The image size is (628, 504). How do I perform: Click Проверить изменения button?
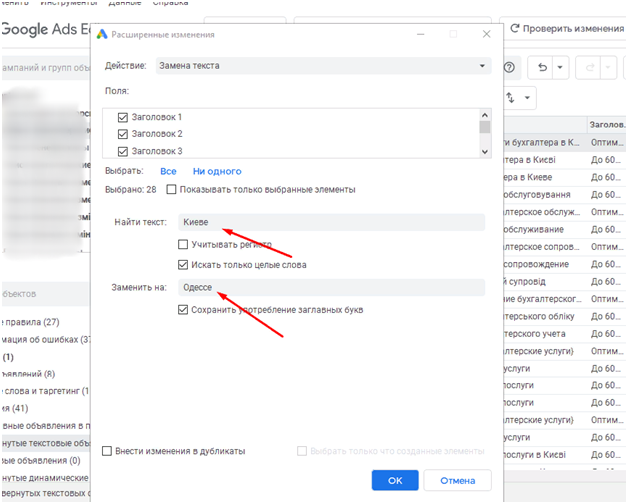pos(568,28)
